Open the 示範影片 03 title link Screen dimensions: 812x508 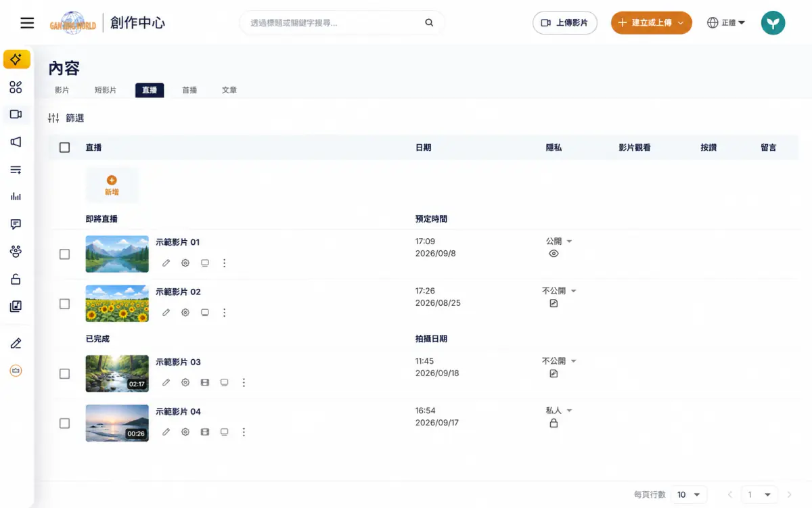[178, 362]
